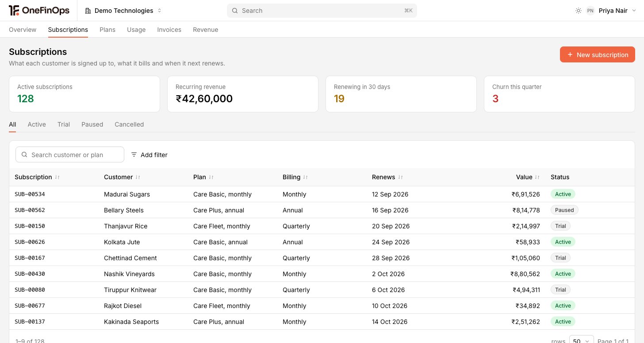Click the PN user avatar

(590, 11)
